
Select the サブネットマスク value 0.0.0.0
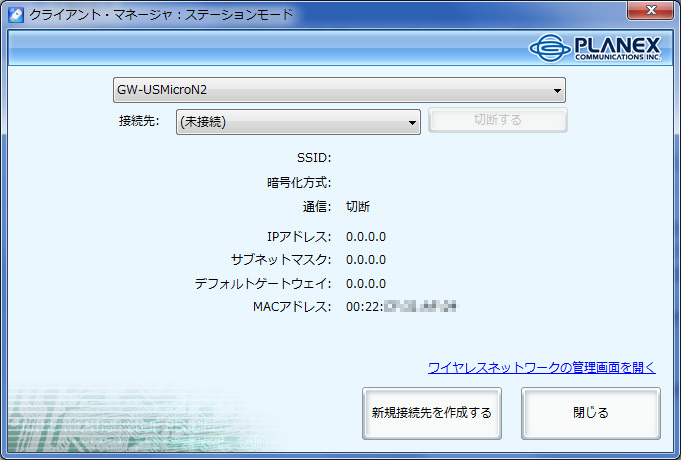366,260
